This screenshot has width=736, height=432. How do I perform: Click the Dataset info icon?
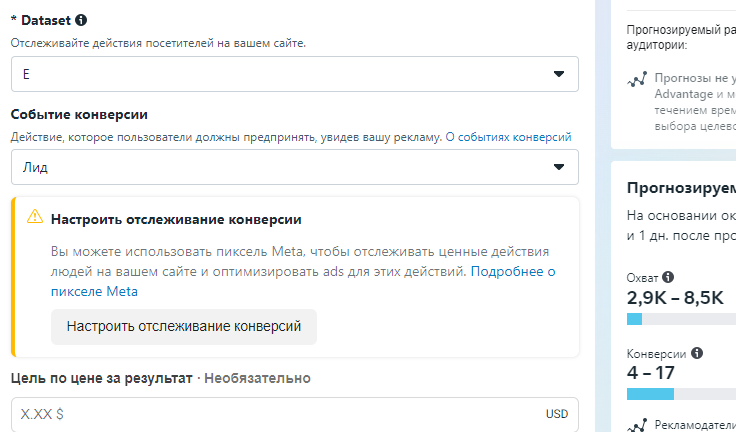81,20
